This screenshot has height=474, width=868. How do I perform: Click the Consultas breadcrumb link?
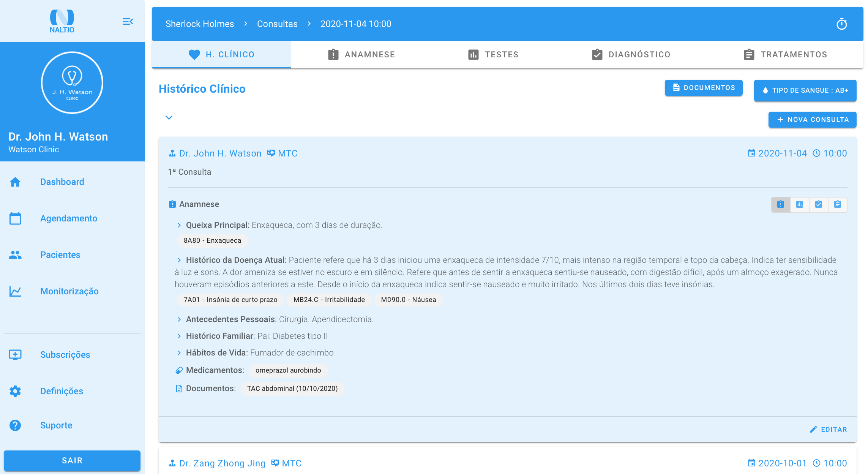[277, 24]
